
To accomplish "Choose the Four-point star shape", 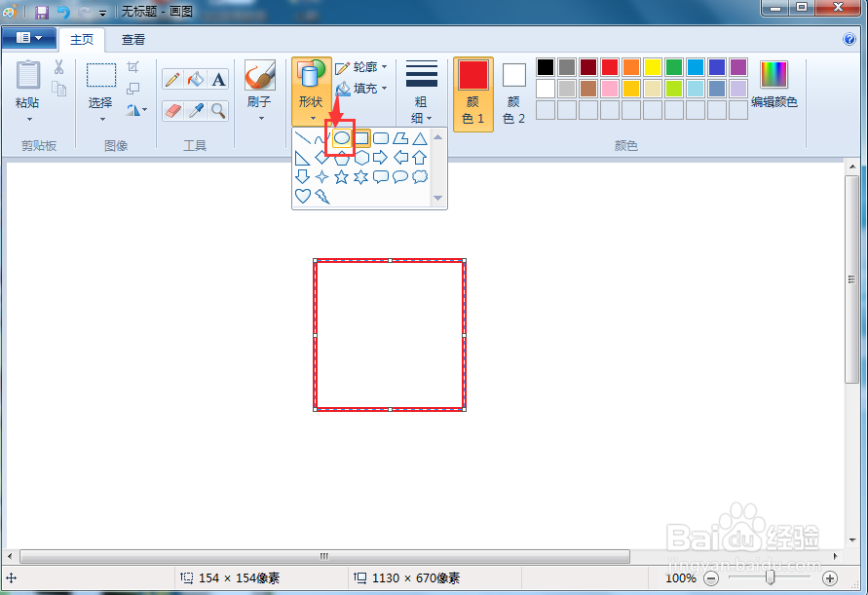I will [x=321, y=177].
